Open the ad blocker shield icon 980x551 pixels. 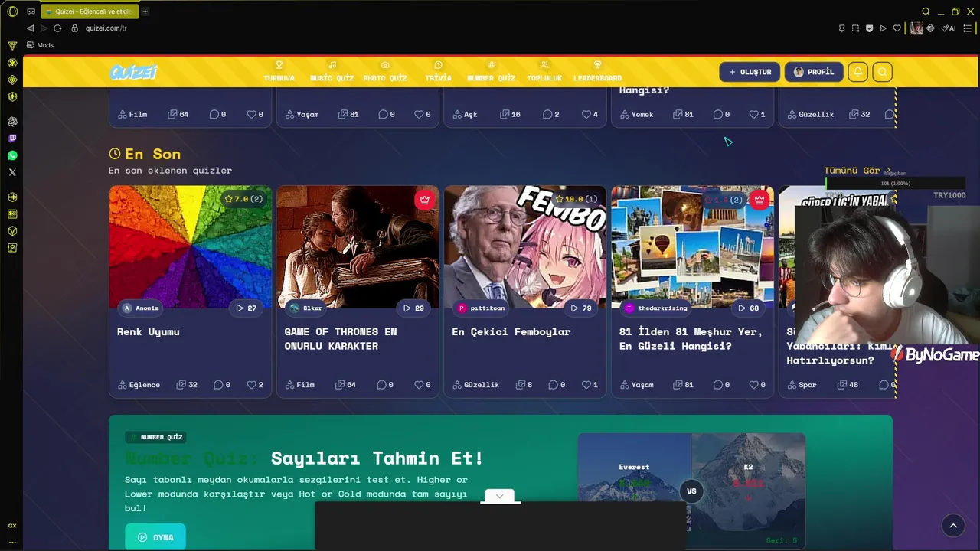coord(869,28)
